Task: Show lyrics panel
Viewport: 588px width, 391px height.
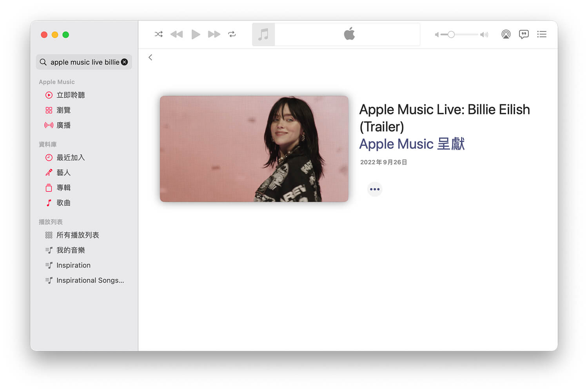Action: pyautogui.click(x=524, y=34)
